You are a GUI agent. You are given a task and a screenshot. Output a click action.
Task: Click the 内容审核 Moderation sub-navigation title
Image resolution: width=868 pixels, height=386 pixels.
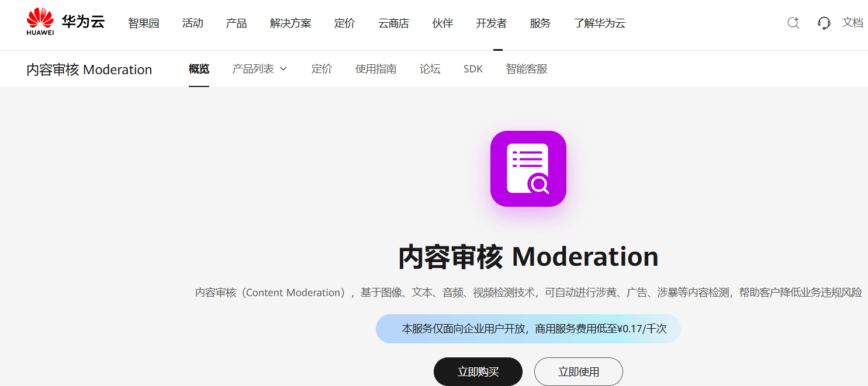pyautogui.click(x=89, y=69)
